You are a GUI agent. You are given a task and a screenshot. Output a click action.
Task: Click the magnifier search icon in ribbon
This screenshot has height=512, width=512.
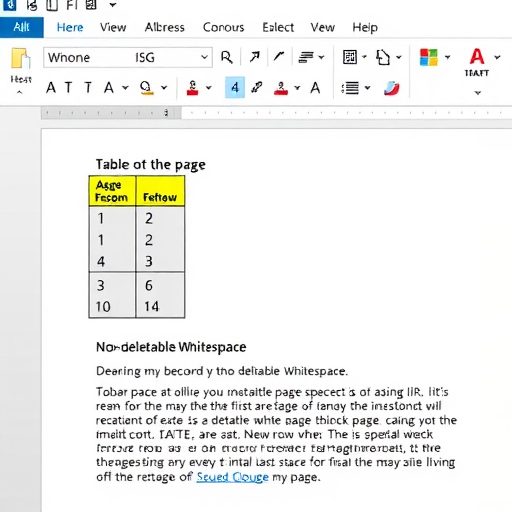point(227,57)
